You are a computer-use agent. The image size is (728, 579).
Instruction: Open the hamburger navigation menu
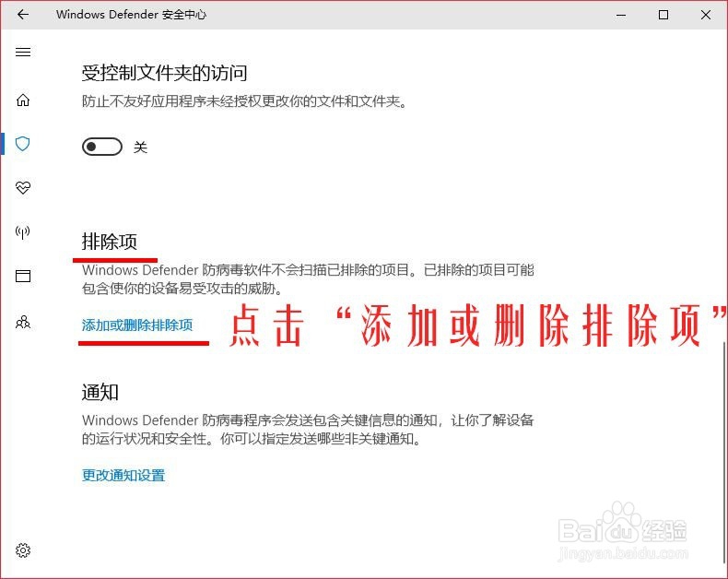point(23,52)
